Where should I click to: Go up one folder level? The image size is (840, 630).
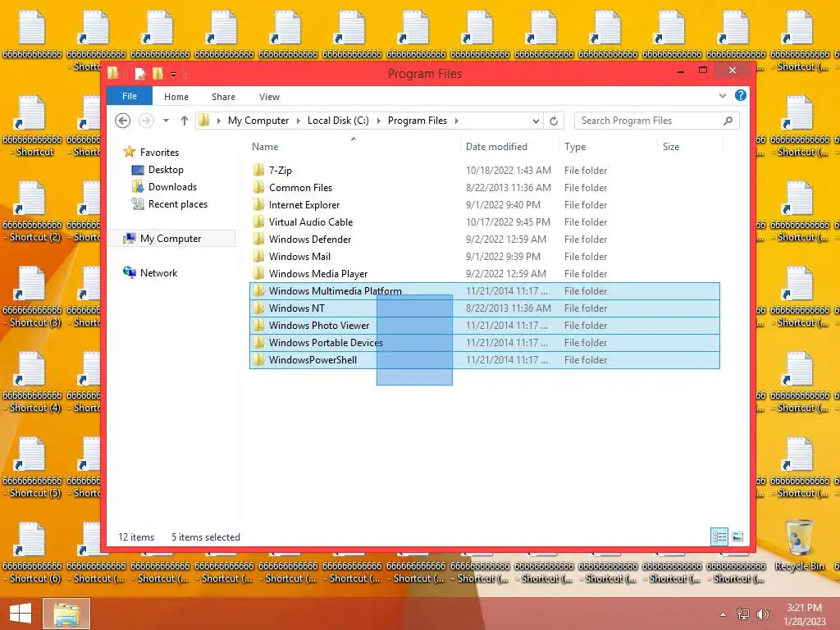185,121
